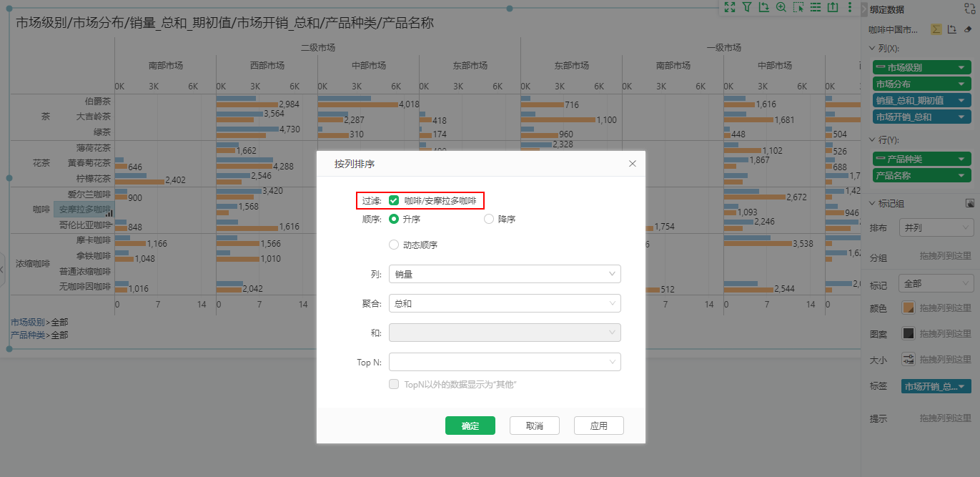980x477 pixels.
Task: Click the zoom-in magnifier icon
Action: click(781, 7)
